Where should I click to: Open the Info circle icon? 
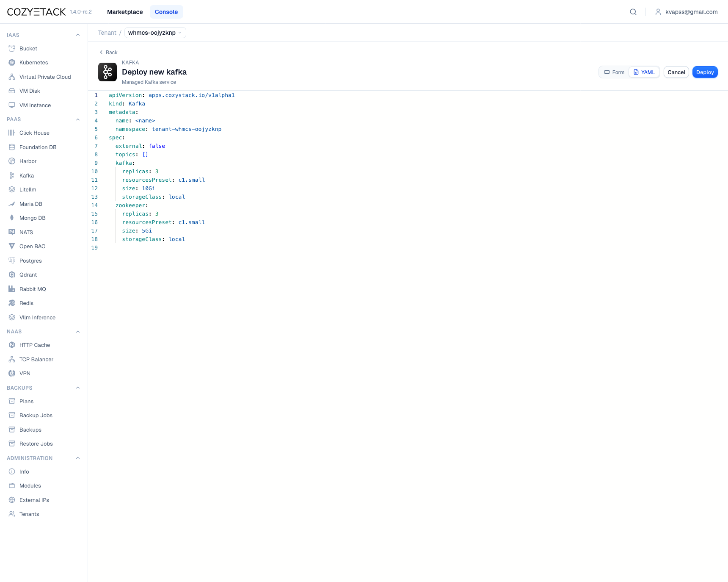[x=12, y=471]
